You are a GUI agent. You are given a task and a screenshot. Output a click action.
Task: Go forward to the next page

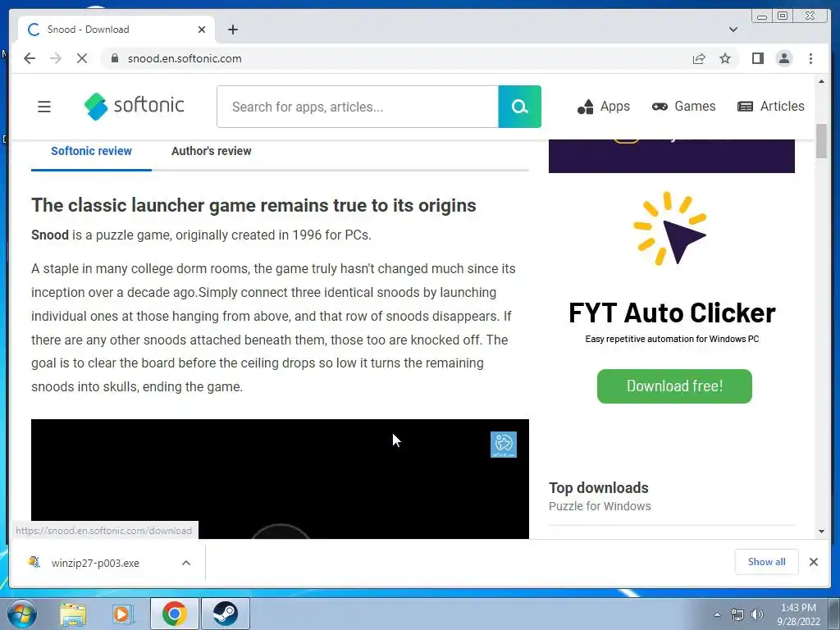tap(56, 58)
